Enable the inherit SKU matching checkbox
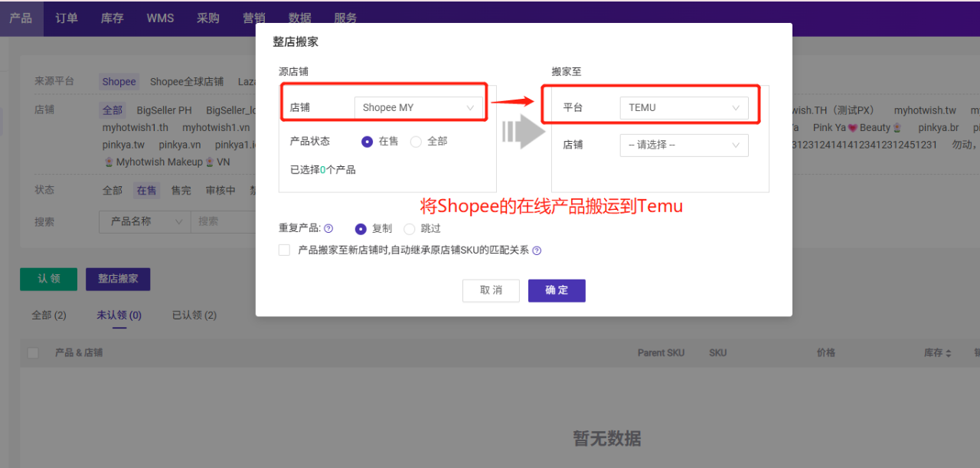Viewport: 980px width, 468px height. pos(285,250)
